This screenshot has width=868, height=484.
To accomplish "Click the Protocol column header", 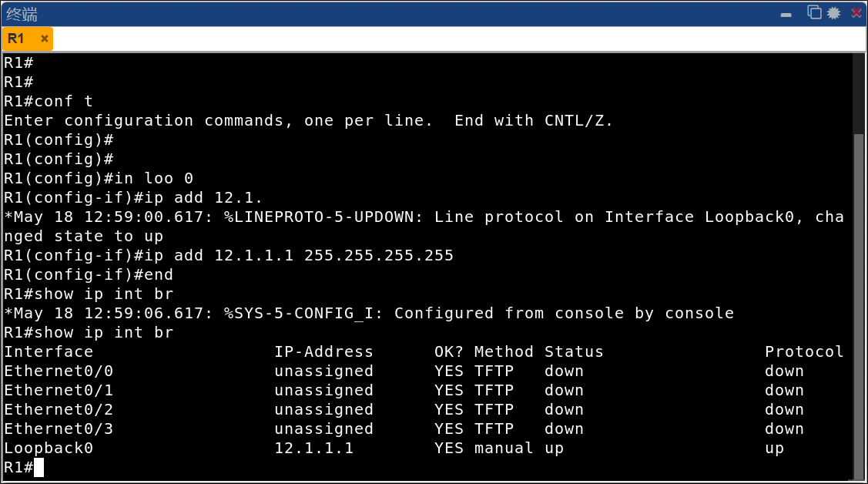I will [x=804, y=351].
